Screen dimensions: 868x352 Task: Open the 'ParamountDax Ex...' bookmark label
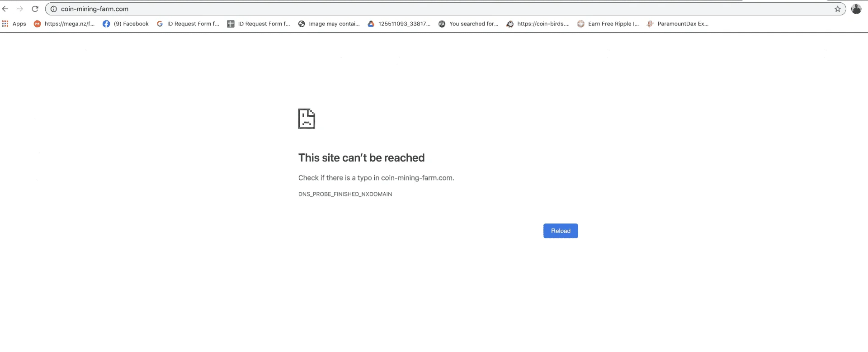point(683,24)
